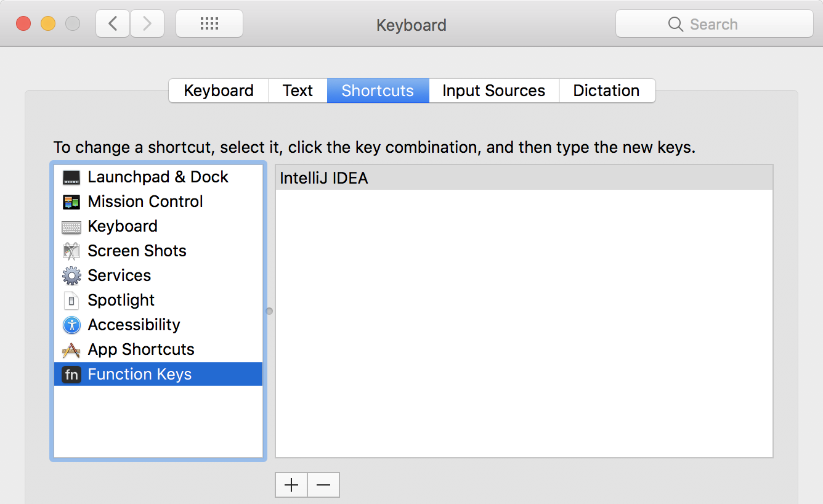Screen dimensions: 823x504
Task: Select the IntelliJ IDEA list entry
Action: click(x=524, y=178)
